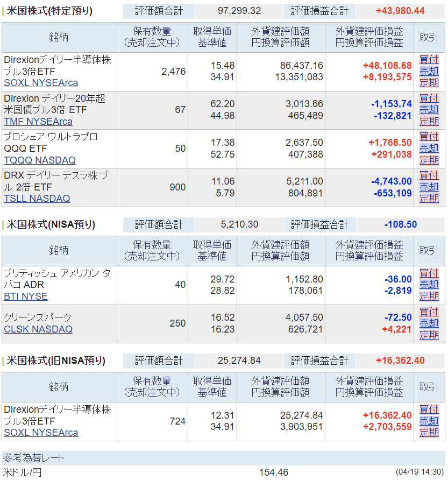448x480 pixels.
Task: Open the TMF NYSEArca ticker link
Action: (x=38, y=122)
